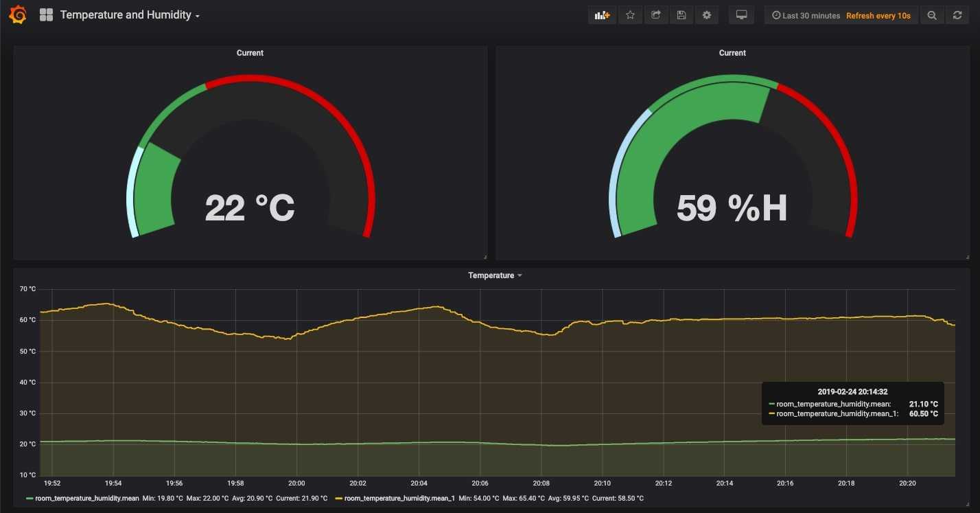Open the Share dashboard icon
Screen dimensions: 980x513
click(655, 14)
